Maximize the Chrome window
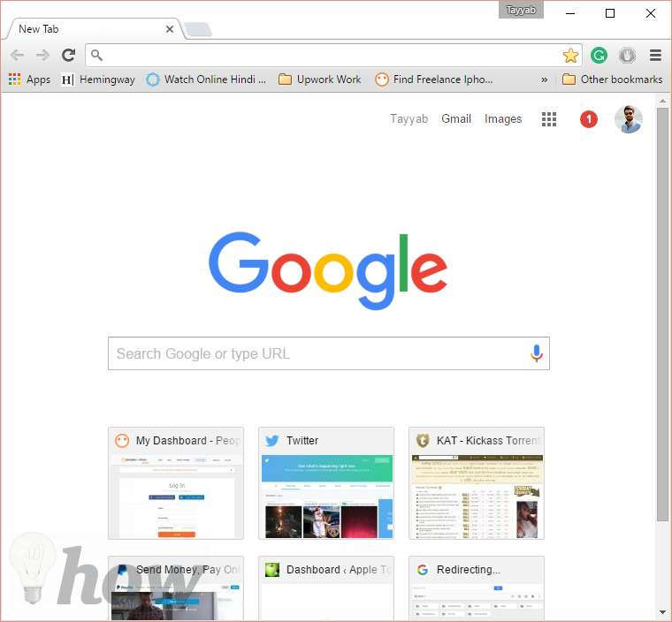Screen dimensions: 672x622 tap(610, 13)
